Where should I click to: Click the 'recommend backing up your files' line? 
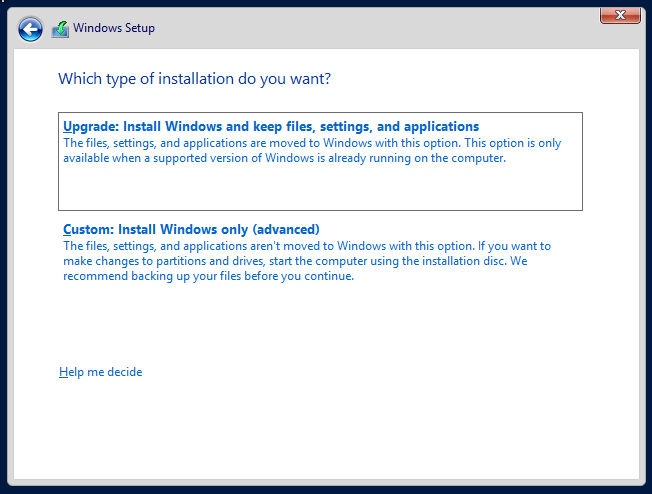click(x=208, y=276)
